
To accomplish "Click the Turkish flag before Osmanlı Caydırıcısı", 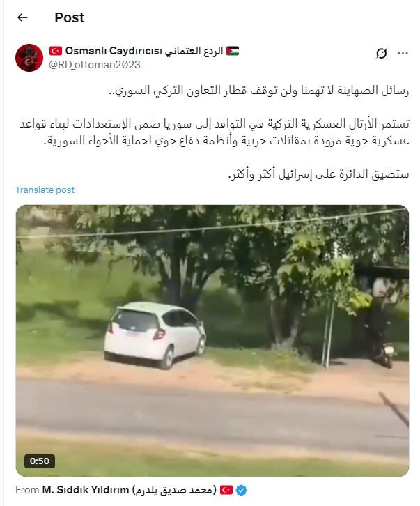I will point(56,51).
